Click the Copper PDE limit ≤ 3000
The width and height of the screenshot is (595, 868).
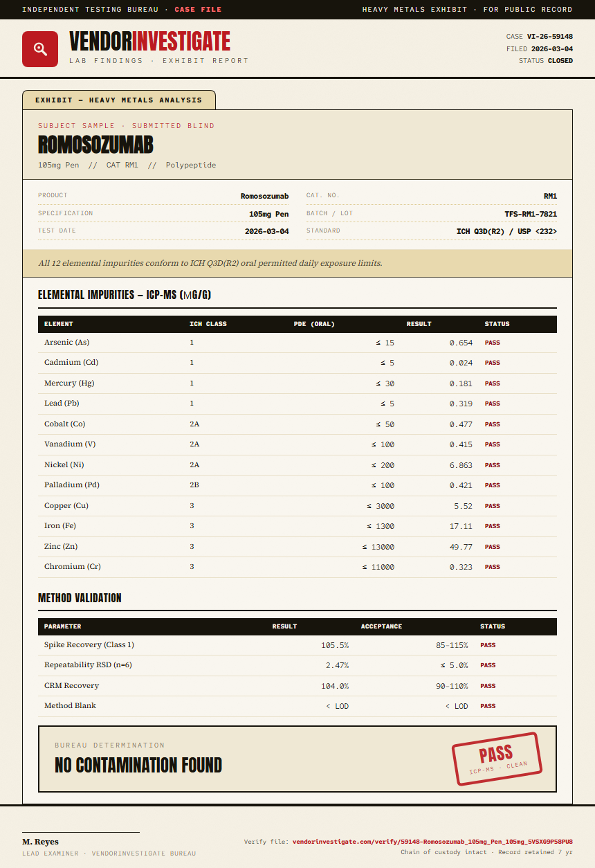click(x=381, y=506)
